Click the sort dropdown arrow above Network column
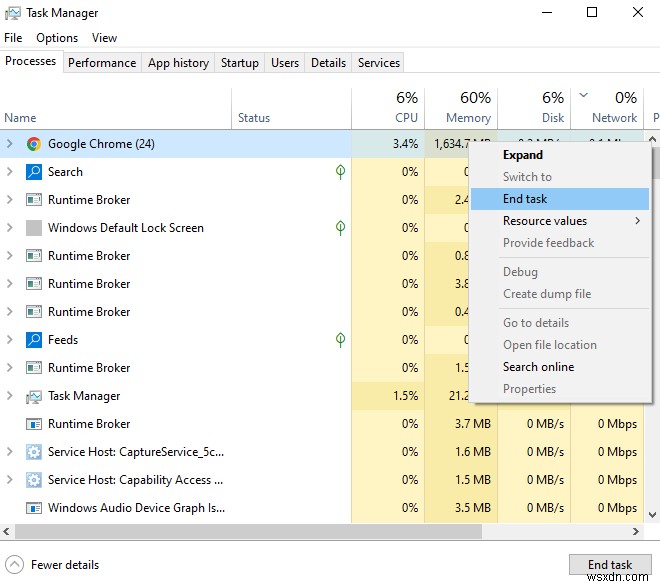The width and height of the screenshot is (660, 587). [x=583, y=95]
